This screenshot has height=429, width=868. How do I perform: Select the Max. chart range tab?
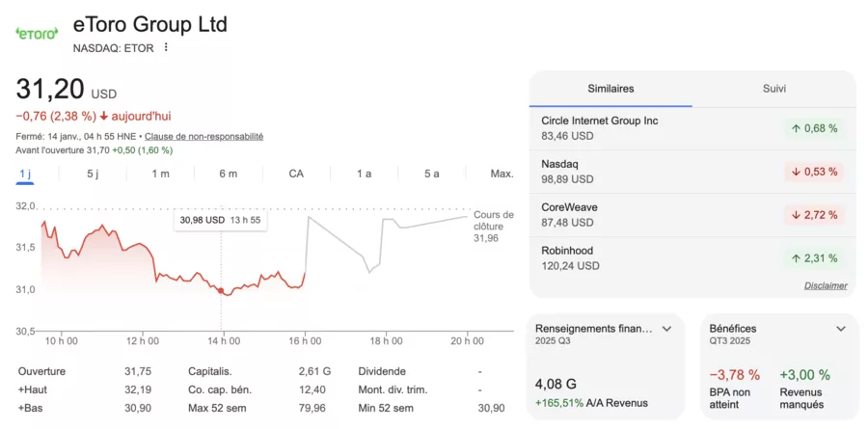tap(502, 174)
